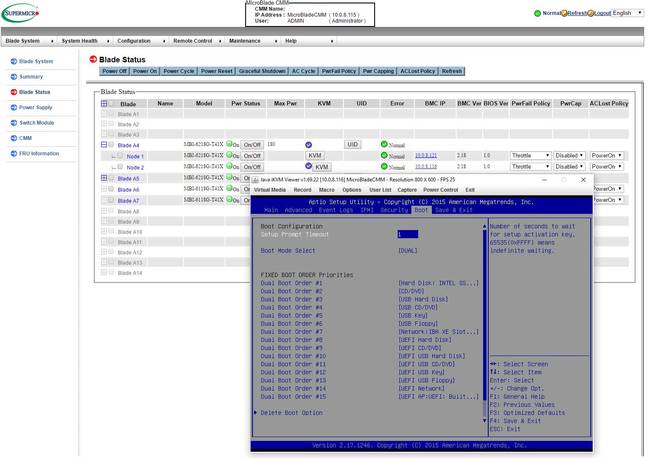The image size is (648, 458).
Task: Click the Blade A7 green power status icon
Action: [x=229, y=200]
